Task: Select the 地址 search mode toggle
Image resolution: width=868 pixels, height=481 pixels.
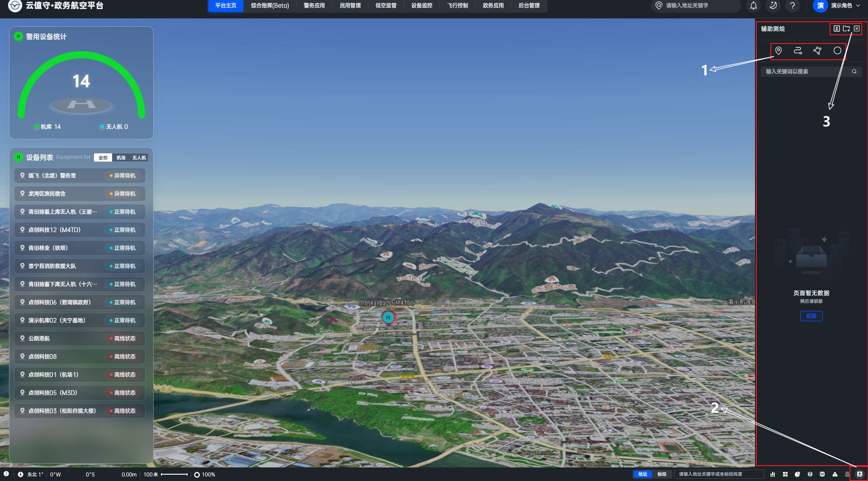Action: click(642, 474)
